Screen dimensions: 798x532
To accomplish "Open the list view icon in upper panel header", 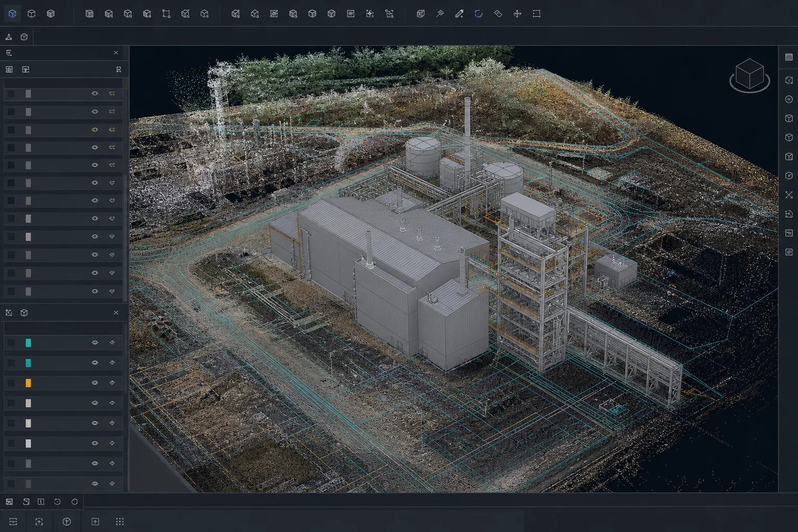I will [9, 70].
